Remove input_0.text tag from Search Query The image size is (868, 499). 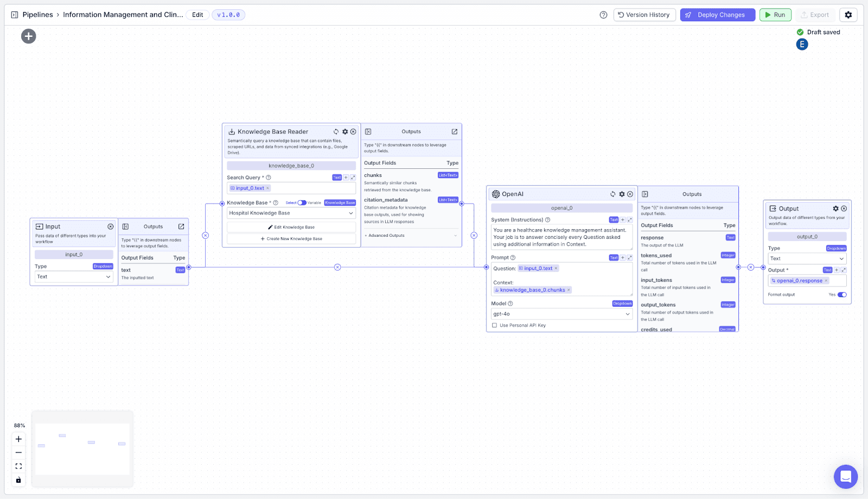(x=267, y=188)
